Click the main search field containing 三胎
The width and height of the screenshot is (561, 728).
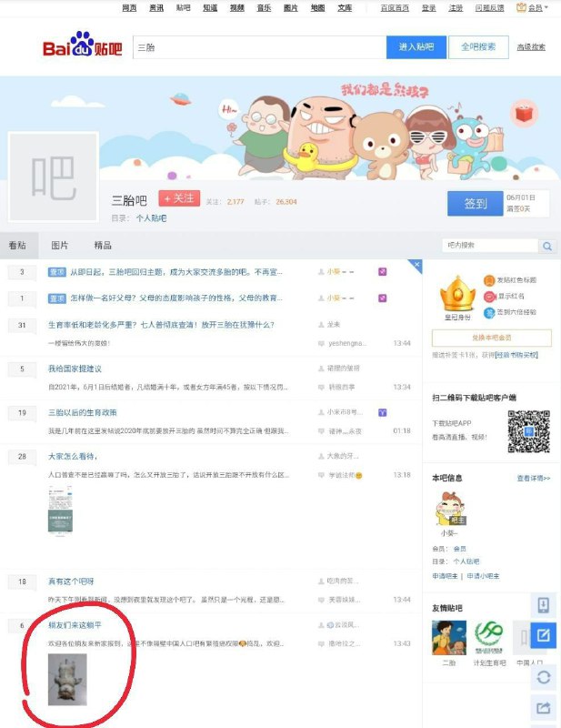(259, 47)
